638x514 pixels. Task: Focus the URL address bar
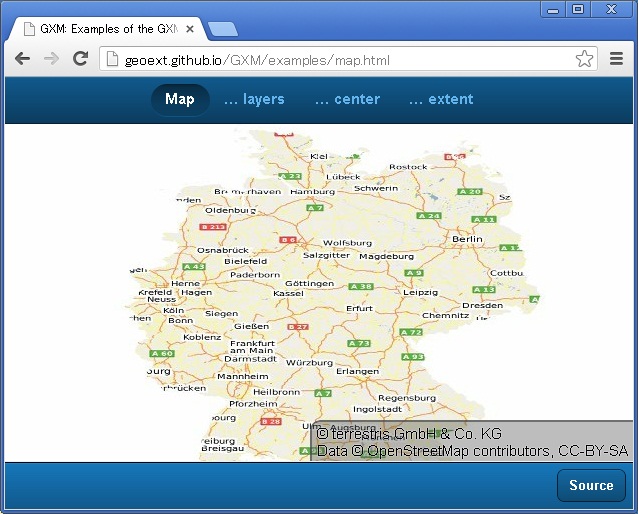point(340,60)
